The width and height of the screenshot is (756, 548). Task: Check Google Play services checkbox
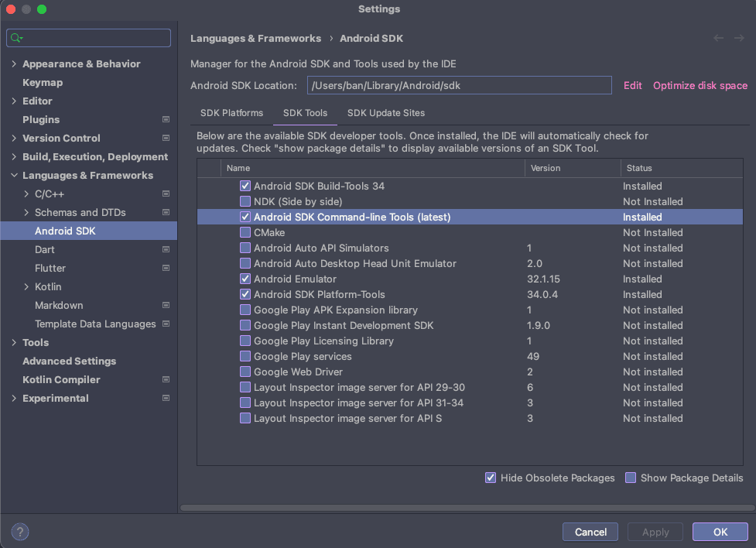pos(245,356)
